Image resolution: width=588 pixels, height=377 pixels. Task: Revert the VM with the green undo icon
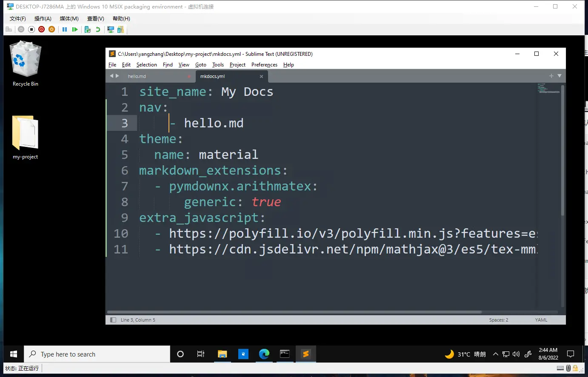(x=98, y=29)
